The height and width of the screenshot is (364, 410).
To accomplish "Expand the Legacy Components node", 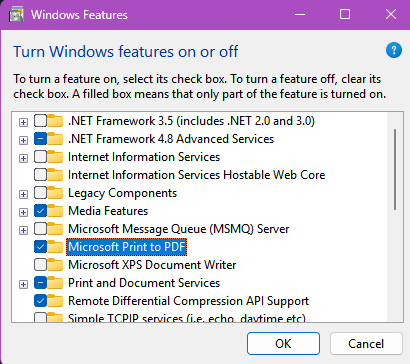I will [x=23, y=194].
